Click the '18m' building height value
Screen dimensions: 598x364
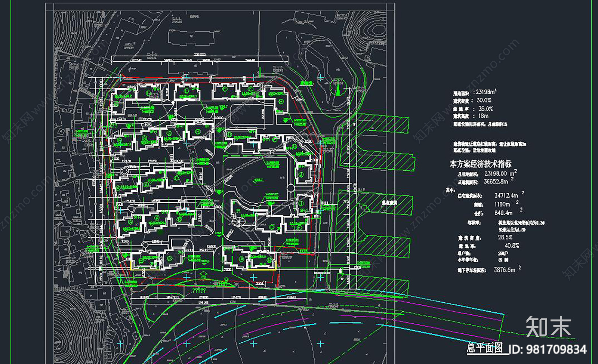click(483, 116)
